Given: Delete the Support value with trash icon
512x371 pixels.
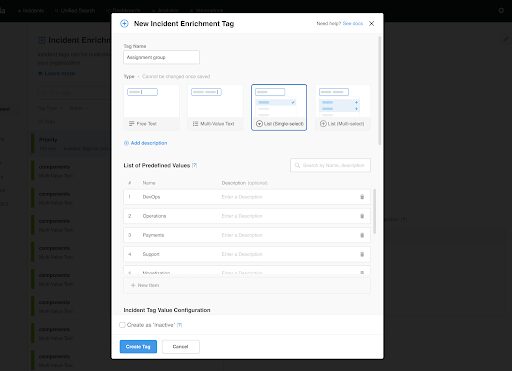Looking at the screenshot, I should coord(362,254).
